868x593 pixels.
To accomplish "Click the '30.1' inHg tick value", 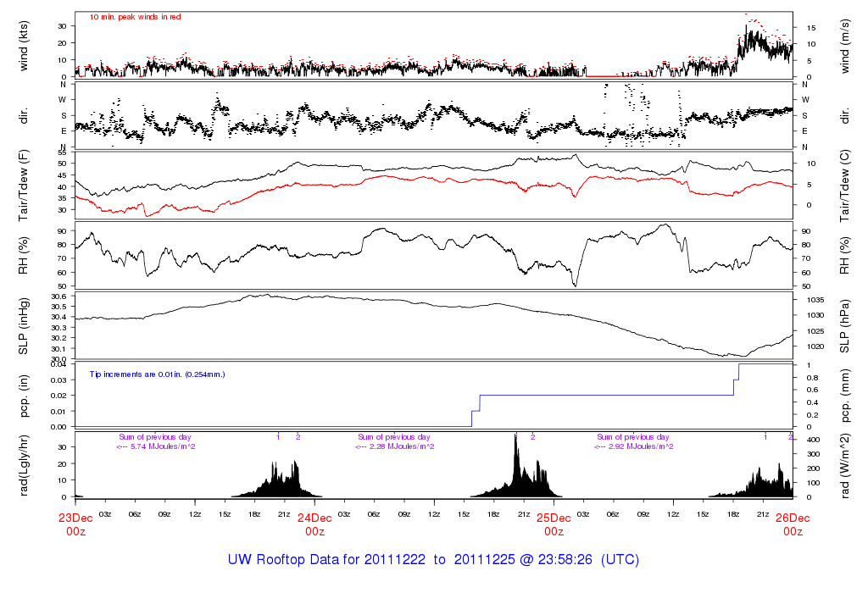I will coord(58,349).
